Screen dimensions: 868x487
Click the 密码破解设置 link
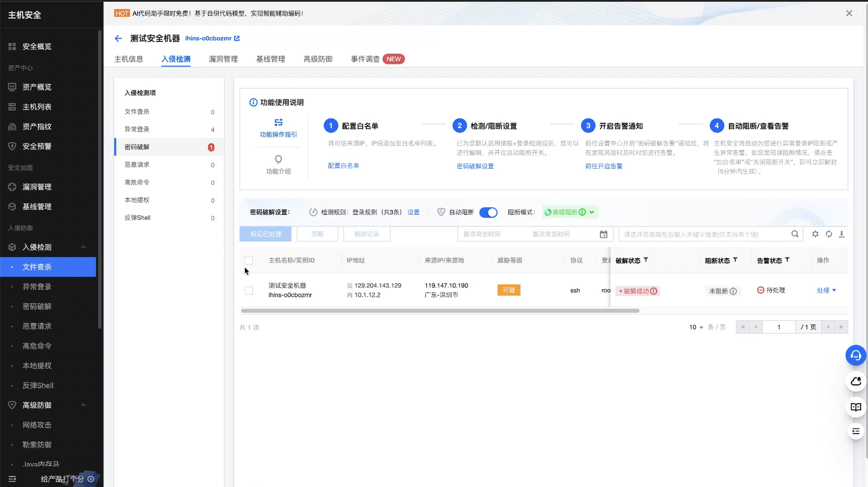tap(475, 166)
